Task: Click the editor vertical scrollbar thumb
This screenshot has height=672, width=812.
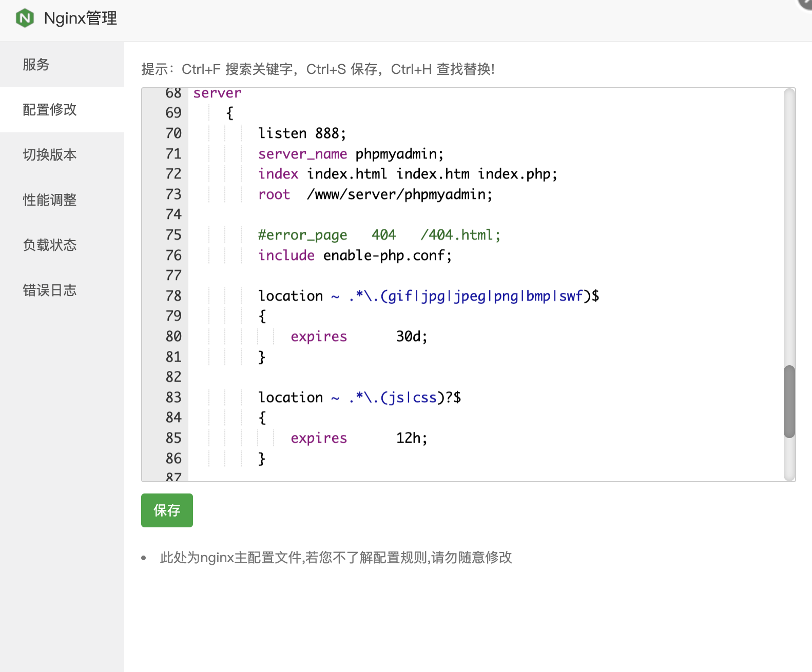Action: click(789, 402)
